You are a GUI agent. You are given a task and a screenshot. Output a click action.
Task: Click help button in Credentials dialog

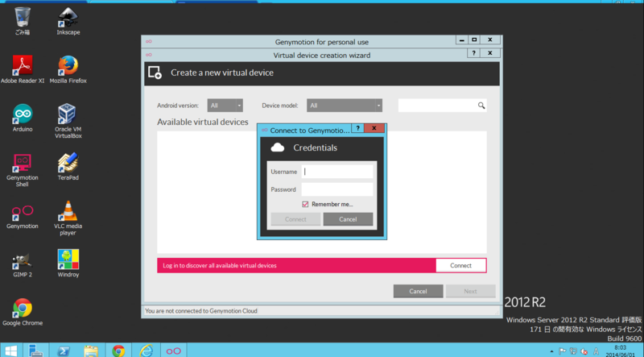coord(357,128)
